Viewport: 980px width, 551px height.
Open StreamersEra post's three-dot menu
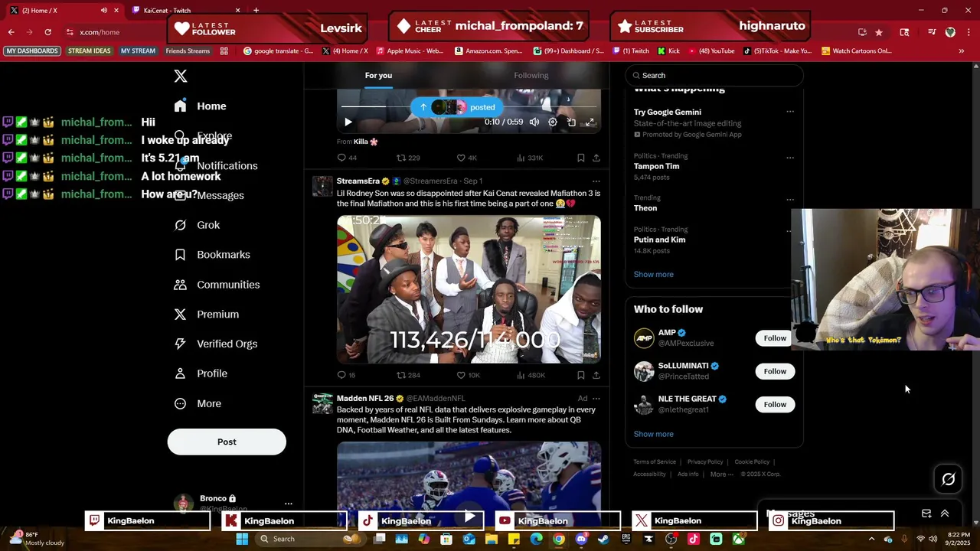pyautogui.click(x=596, y=181)
